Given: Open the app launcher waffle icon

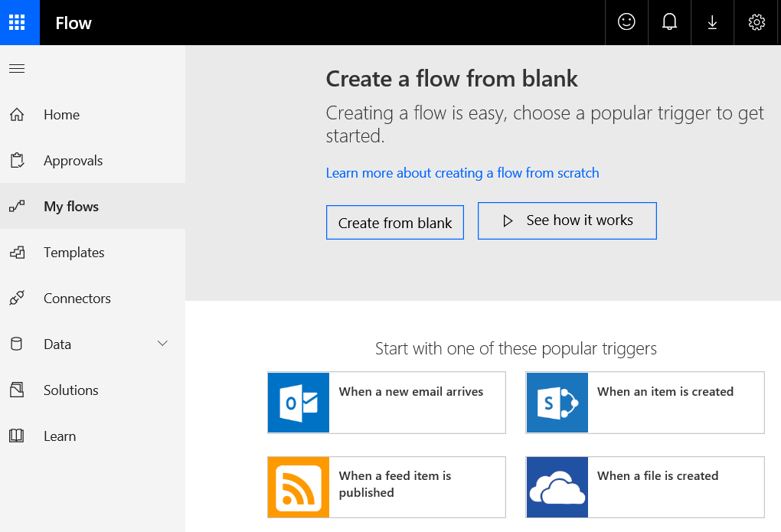Looking at the screenshot, I should 17,22.
